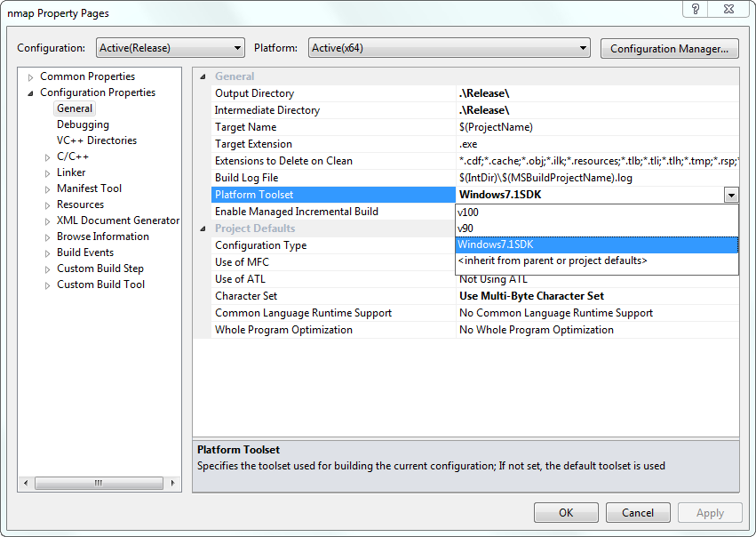Choose v100 from toolset list

click(x=596, y=212)
